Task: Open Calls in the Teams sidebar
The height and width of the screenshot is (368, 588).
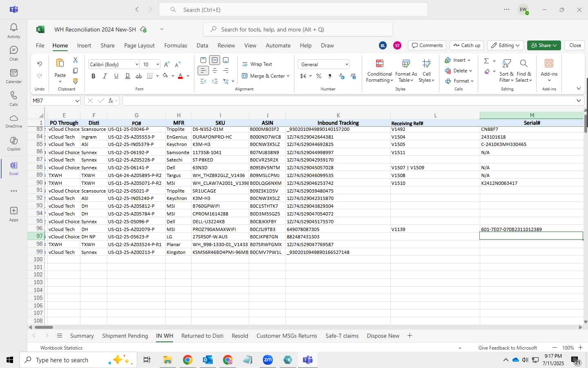Action: (13, 99)
